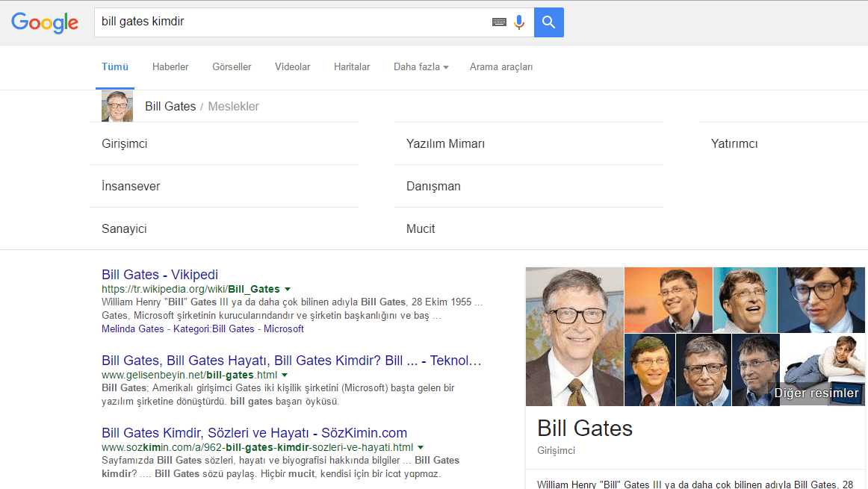Open dropdown arrow beside gelisenbeyin.net URL
The height and width of the screenshot is (489, 868).
pyautogui.click(x=285, y=375)
